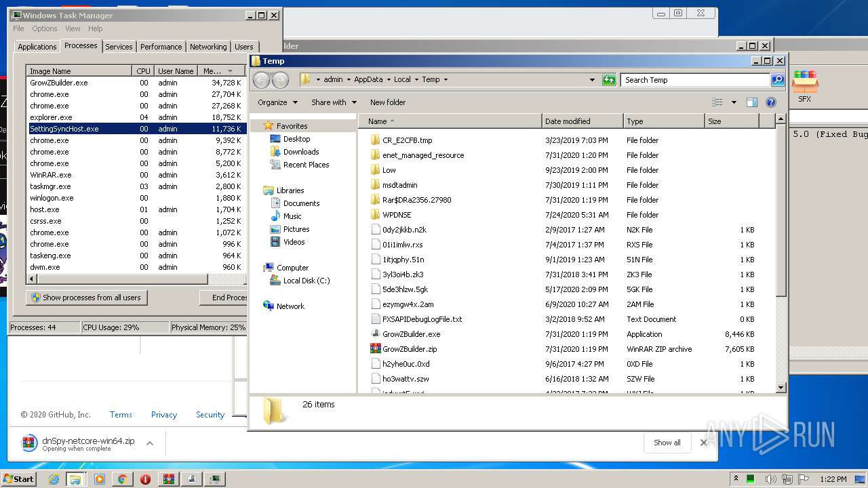Open the GitHub Terms link
Screen dimensions: 868x488
click(121, 415)
